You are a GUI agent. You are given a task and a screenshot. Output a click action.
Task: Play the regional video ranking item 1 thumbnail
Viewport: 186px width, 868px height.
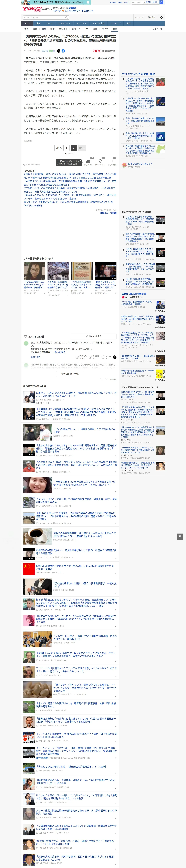pos(160,220)
